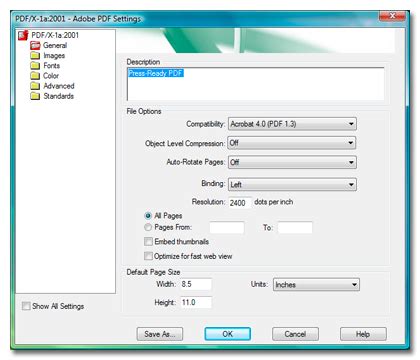Open the Compatibility dropdown
Screen dimensions: 420x360
(292, 124)
